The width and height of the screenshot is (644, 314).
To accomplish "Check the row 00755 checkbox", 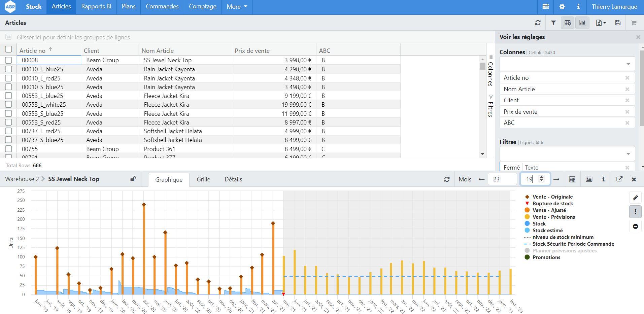I will pos(8,149).
